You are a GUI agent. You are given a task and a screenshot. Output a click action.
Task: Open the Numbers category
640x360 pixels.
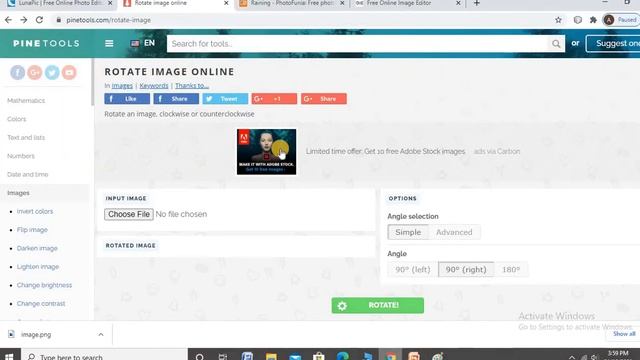pyautogui.click(x=21, y=156)
